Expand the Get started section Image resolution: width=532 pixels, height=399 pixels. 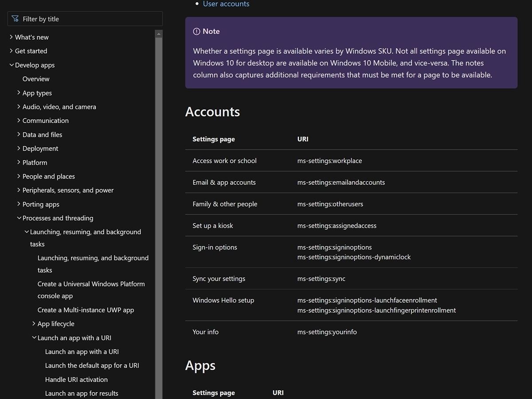[11, 51]
